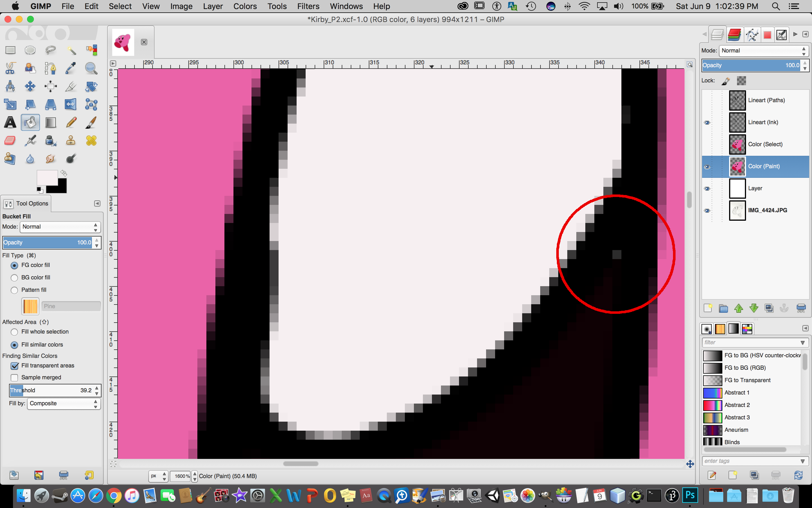Screen dimensions: 812x508
Task: Select the Lineart (Paths) layer
Action: [x=755, y=100]
